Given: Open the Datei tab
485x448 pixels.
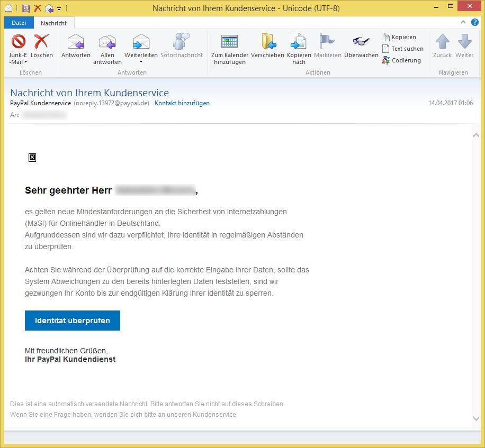Looking at the screenshot, I should coord(19,23).
